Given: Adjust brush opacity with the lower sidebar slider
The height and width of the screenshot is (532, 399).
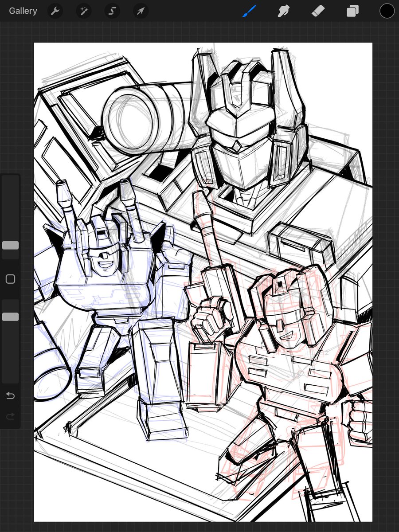Looking at the screenshot, I should [10, 316].
